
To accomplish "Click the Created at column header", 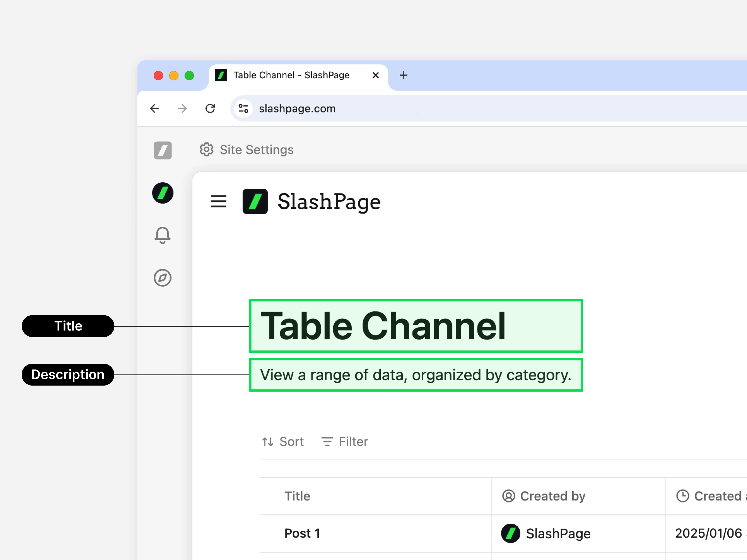I will [x=707, y=496].
